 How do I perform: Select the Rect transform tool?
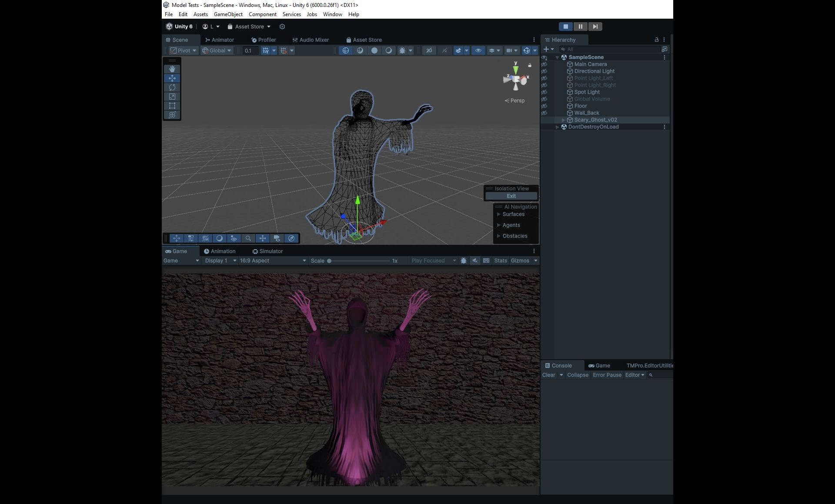(172, 106)
